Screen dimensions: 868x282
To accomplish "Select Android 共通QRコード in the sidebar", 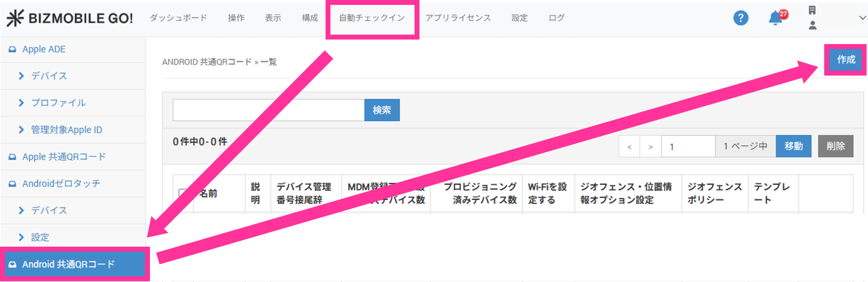I will [x=68, y=264].
